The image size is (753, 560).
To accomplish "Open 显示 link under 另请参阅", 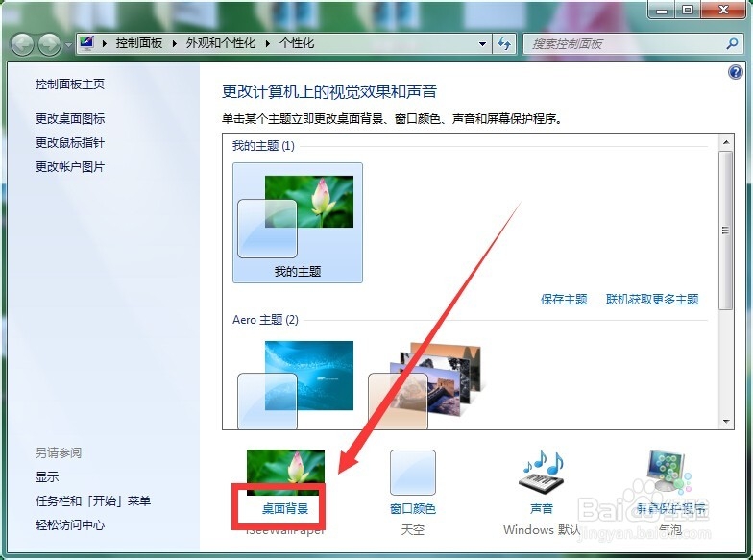I will tap(47, 476).
